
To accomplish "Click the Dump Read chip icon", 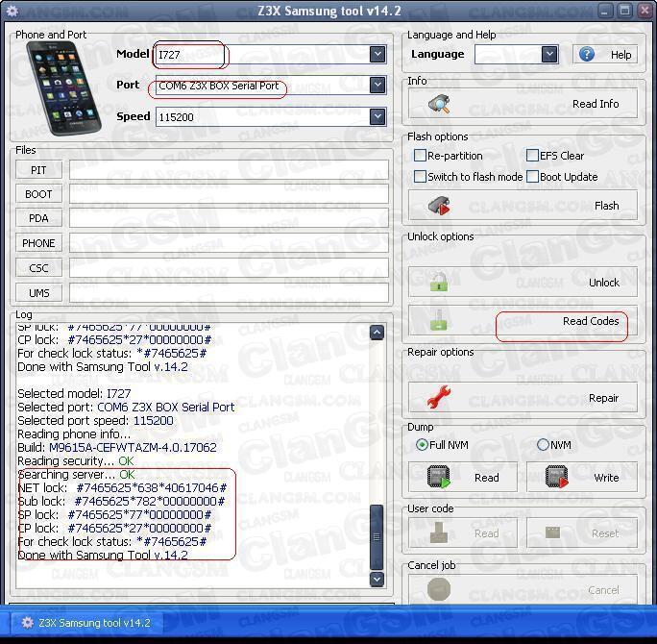I will pos(439,477).
